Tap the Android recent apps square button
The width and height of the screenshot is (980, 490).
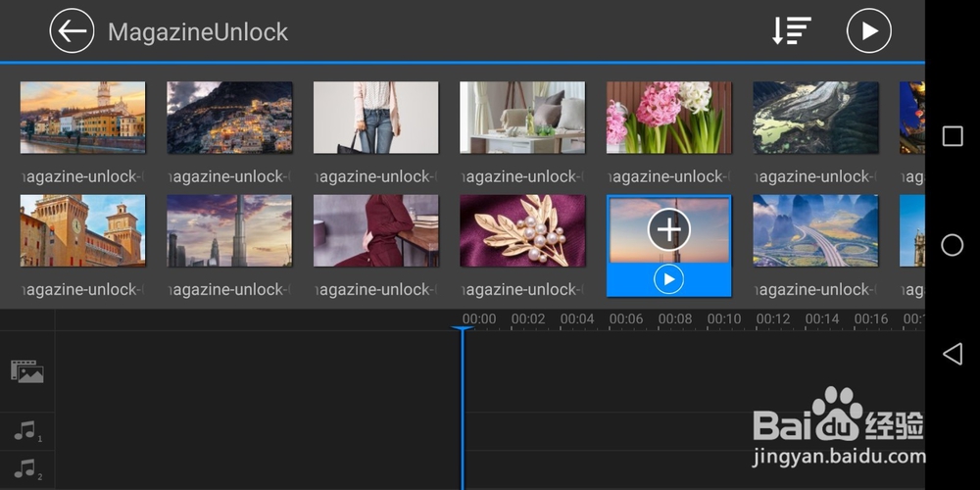(x=952, y=136)
